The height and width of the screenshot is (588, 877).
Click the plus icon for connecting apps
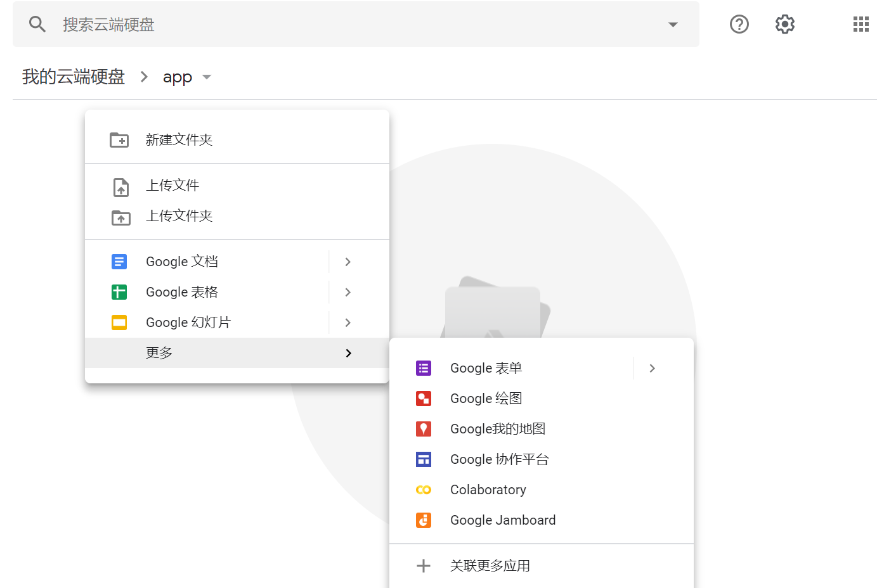point(424,566)
